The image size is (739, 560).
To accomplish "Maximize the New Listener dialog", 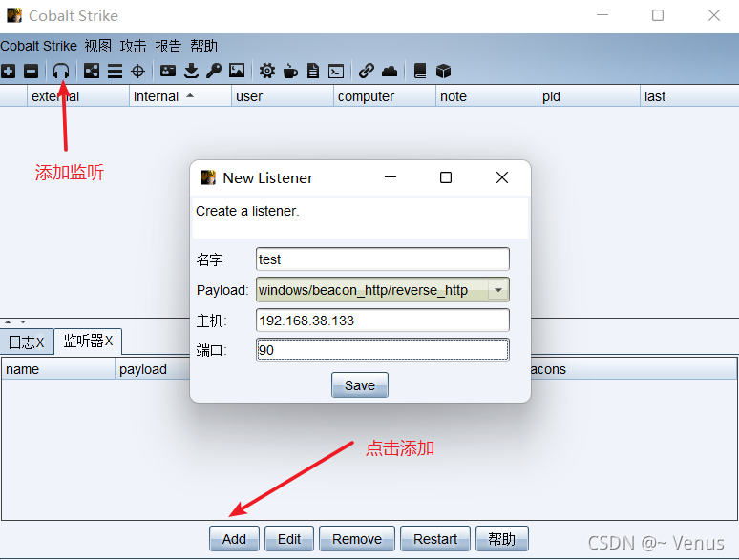I will (446, 177).
